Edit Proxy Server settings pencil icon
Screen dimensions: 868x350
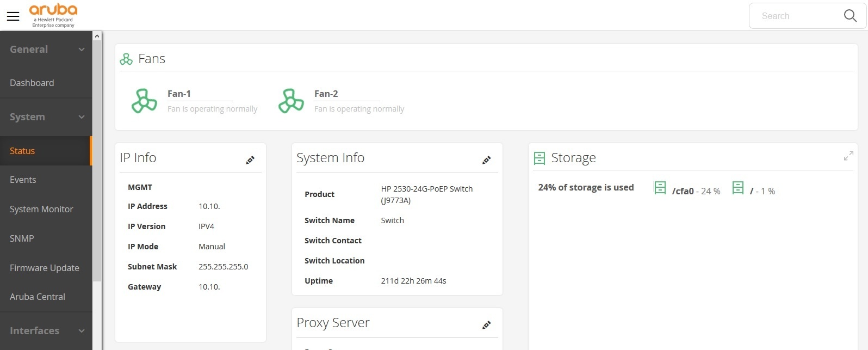(487, 325)
